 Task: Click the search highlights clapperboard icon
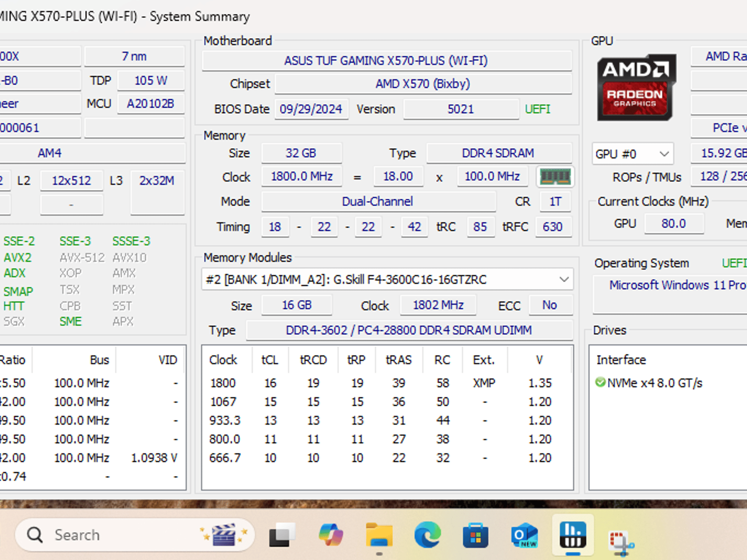224,535
